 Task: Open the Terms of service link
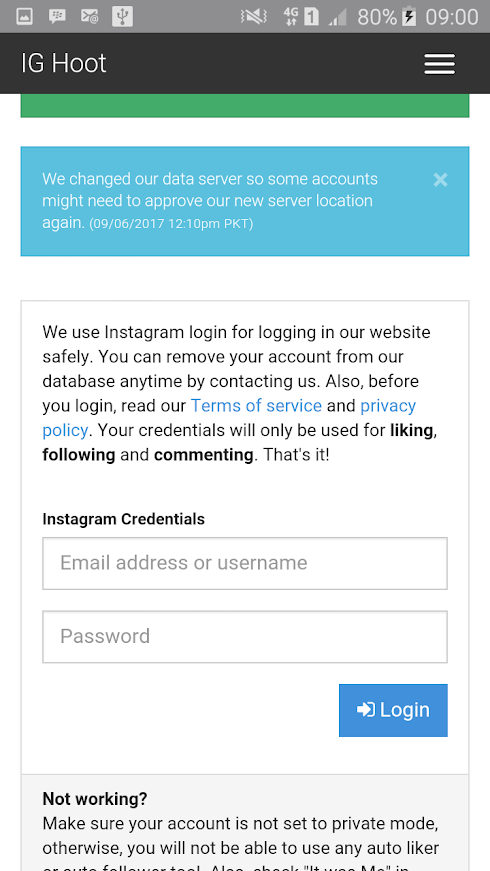point(256,406)
